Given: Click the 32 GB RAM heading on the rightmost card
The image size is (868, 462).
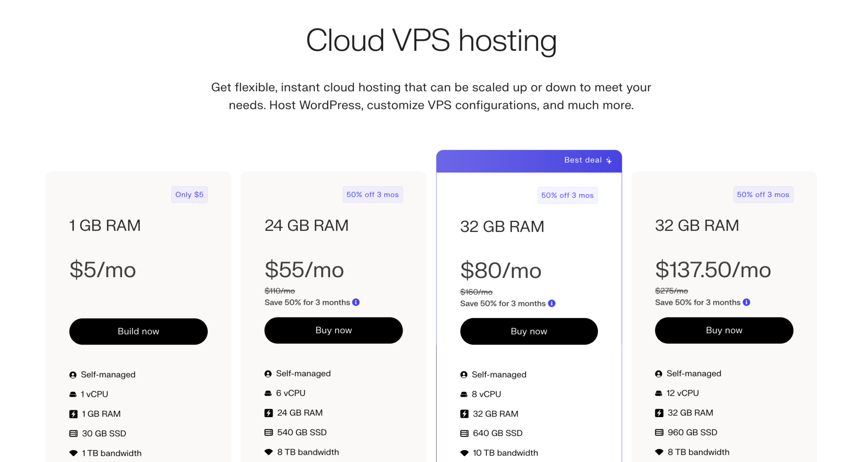Looking at the screenshot, I should click(x=697, y=225).
